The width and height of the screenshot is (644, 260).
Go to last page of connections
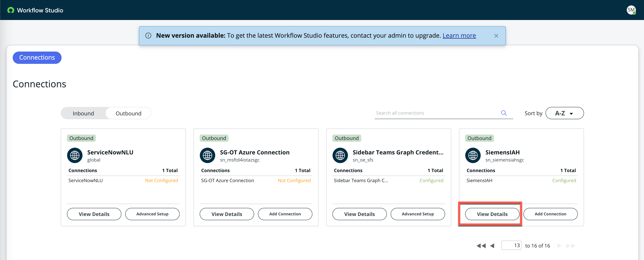coord(571,246)
